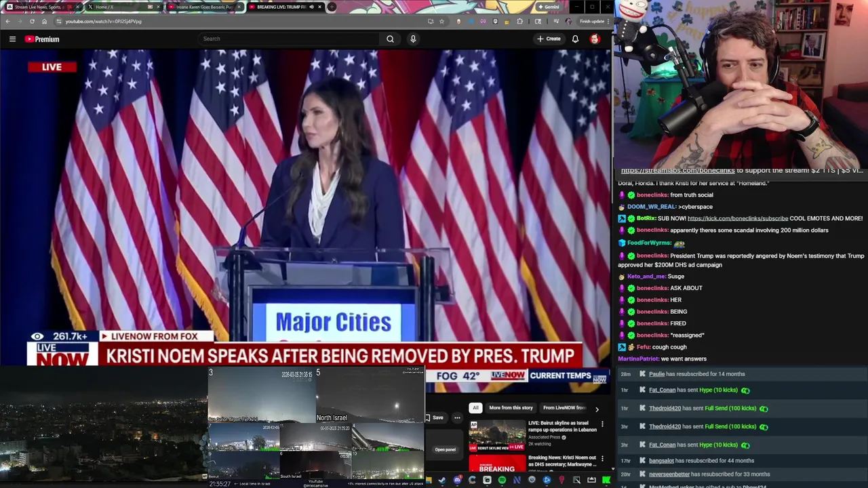Open Steam from the taskbar
Viewport: 868px width, 488px height.
tap(442, 480)
